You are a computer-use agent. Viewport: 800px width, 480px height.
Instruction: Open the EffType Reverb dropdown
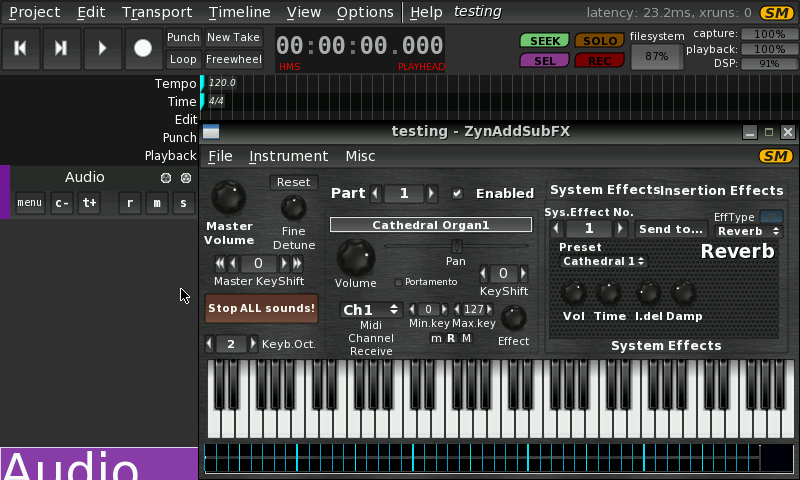pyautogui.click(x=748, y=231)
